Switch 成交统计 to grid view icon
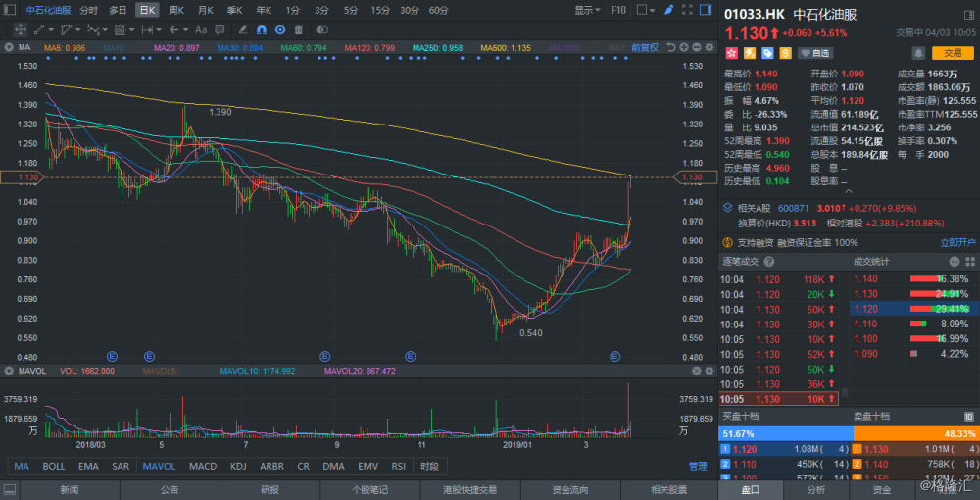This screenshot has width=980, height=500. coord(970,262)
